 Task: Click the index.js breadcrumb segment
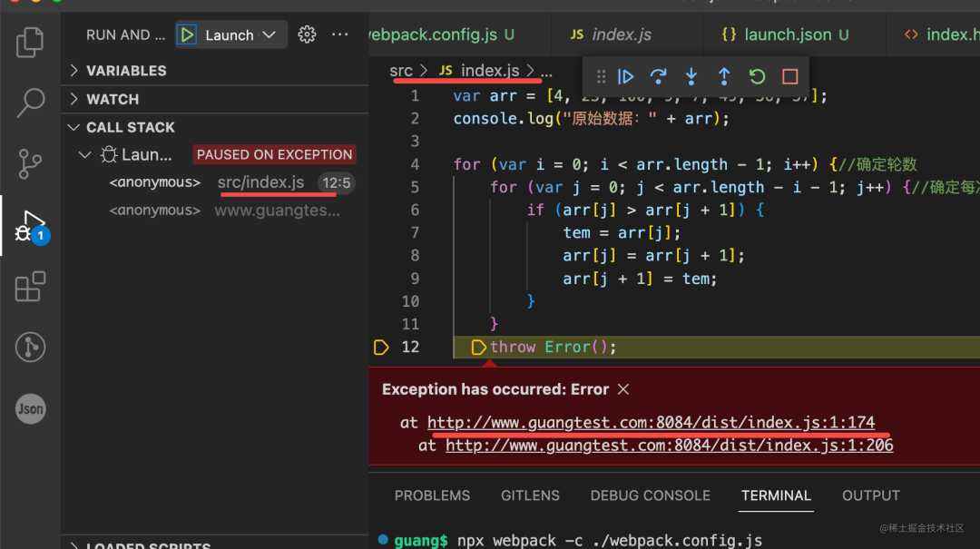pyautogui.click(x=490, y=71)
